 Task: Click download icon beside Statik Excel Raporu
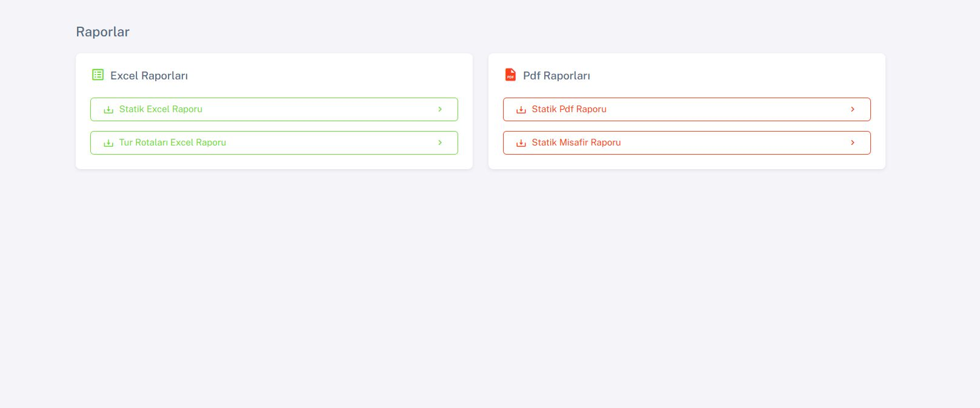pos(108,110)
